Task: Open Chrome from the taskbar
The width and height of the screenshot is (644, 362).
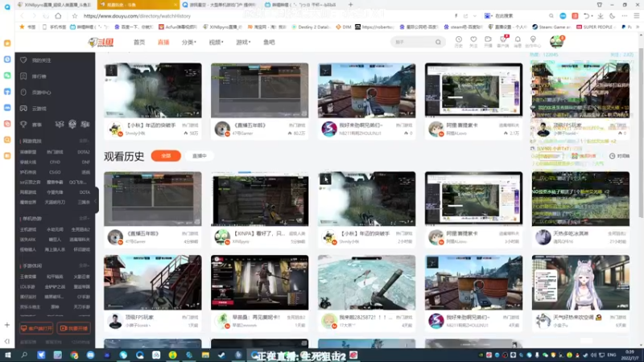Action: 74,355
